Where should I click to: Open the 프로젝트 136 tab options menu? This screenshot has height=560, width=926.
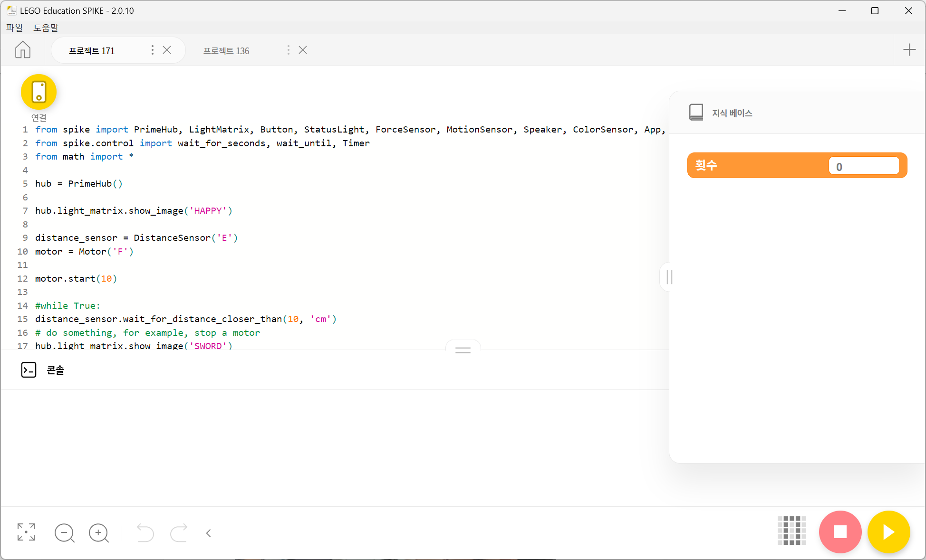tap(288, 50)
